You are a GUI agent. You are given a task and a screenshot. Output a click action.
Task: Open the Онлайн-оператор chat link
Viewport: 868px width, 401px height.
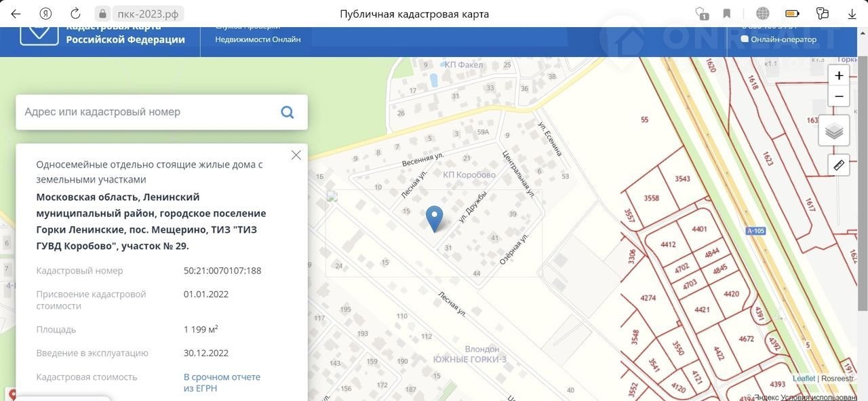[782, 39]
